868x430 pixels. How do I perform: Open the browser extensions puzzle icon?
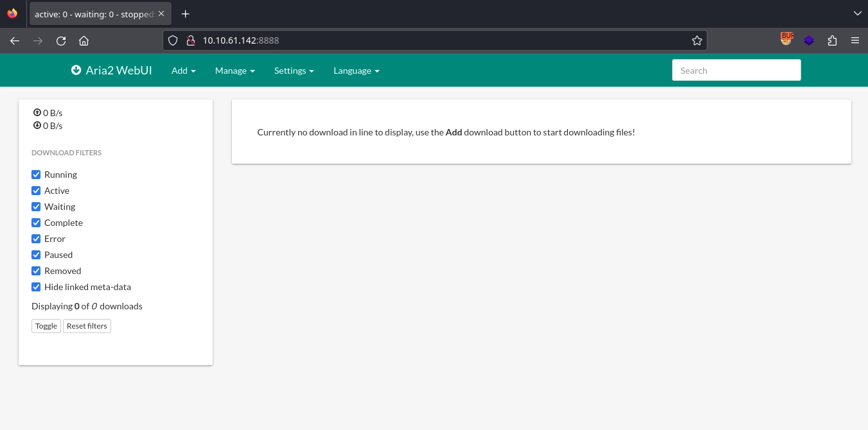point(832,40)
